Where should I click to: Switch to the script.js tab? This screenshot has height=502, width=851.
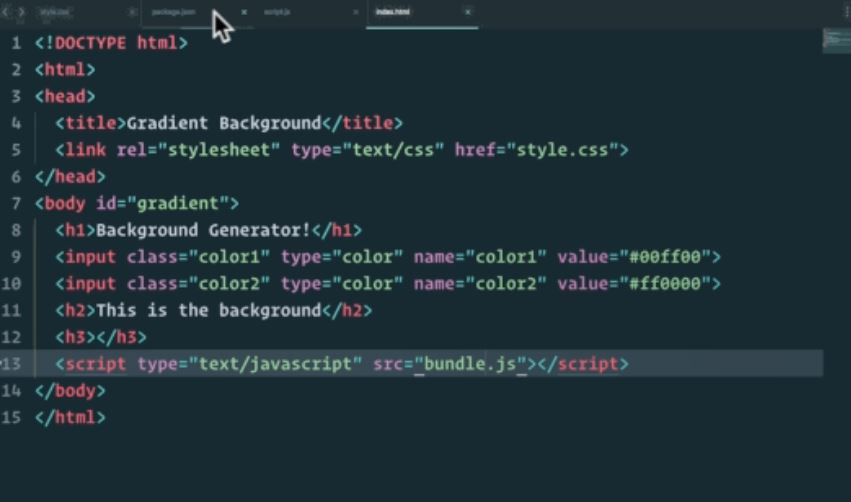click(x=277, y=11)
